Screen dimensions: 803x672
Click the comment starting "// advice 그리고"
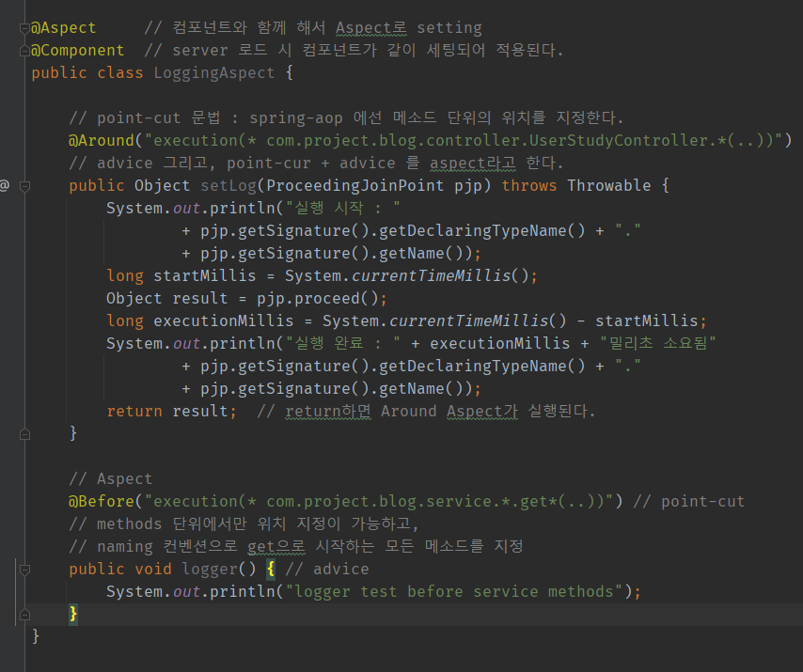pyautogui.click(x=316, y=163)
